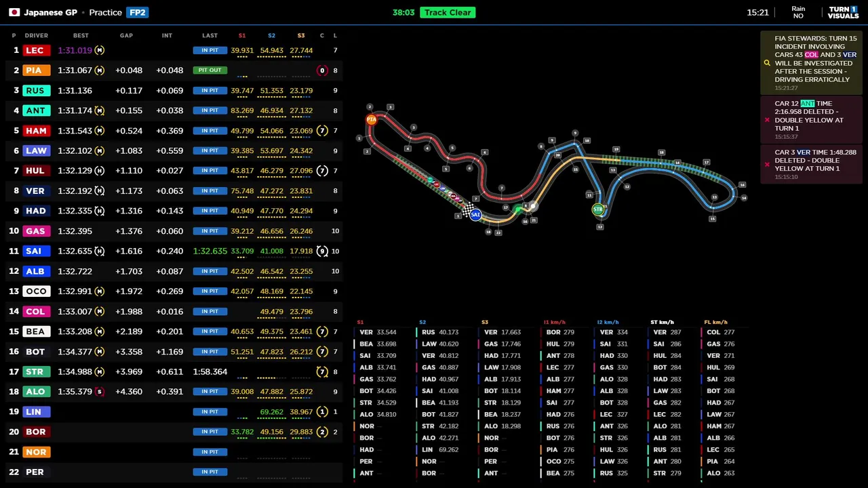The image size is (868, 488).
Task: Click RUS best time 1:31.136
Action: click(x=75, y=90)
